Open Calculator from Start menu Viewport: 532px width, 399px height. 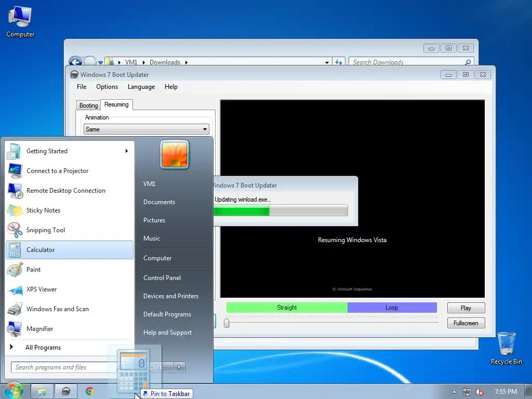[70, 250]
